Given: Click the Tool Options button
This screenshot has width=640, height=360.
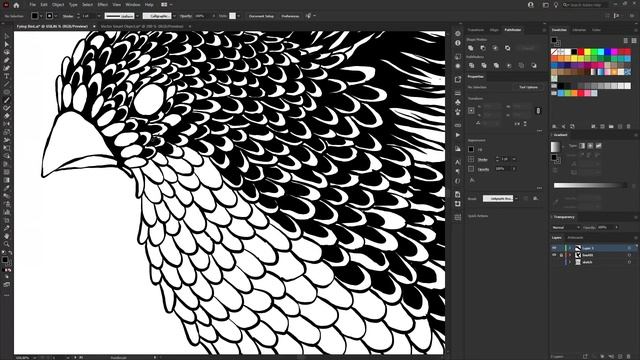Looking at the screenshot, I should coord(529,87).
